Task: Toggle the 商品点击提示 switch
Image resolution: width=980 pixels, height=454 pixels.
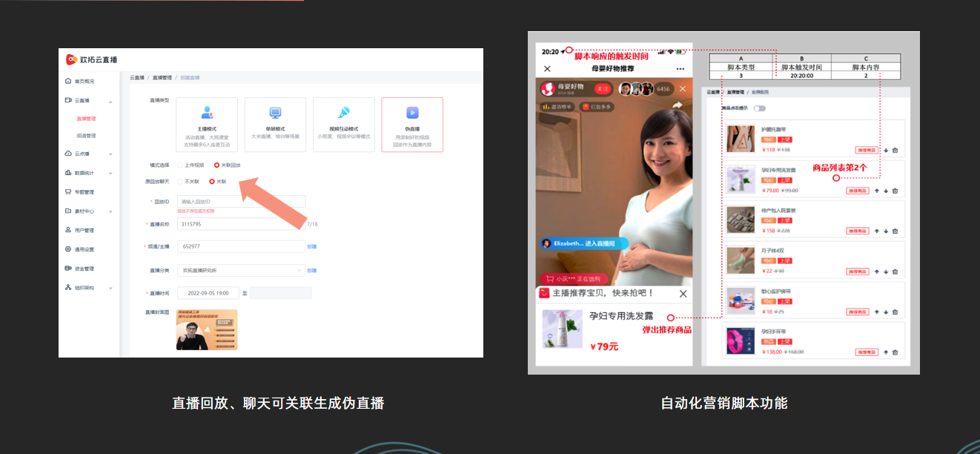Action: pos(759,108)
